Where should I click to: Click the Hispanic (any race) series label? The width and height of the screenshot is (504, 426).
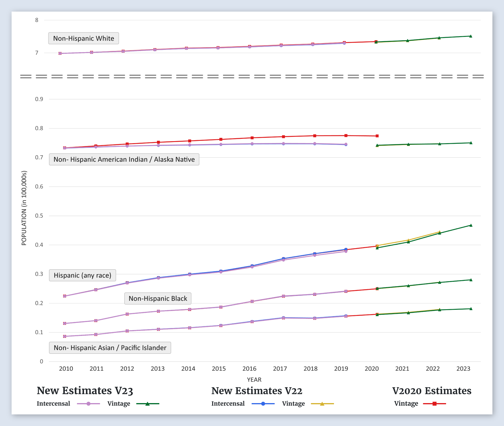(83, 275)
